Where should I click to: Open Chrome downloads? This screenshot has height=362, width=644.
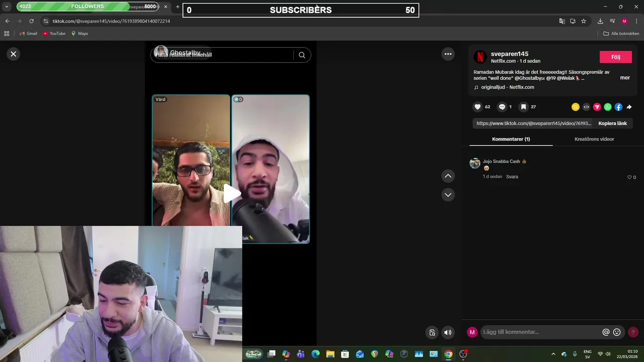(600, 21)
